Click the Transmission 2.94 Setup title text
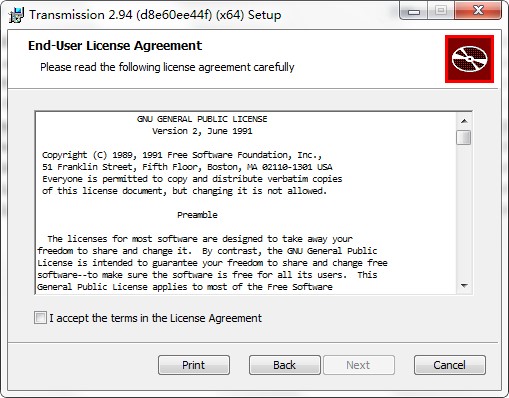 point(155,15)
